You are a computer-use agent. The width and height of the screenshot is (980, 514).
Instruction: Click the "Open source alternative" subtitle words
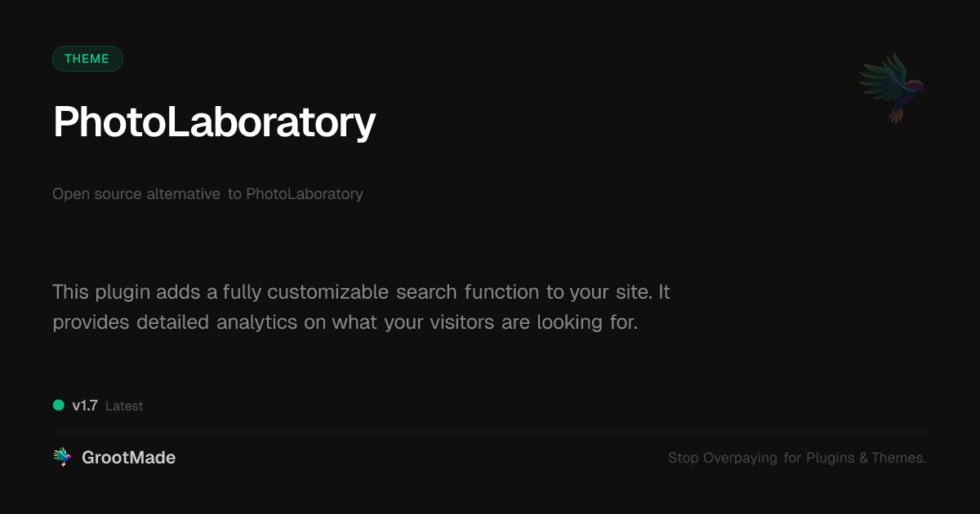coord(136,194)
